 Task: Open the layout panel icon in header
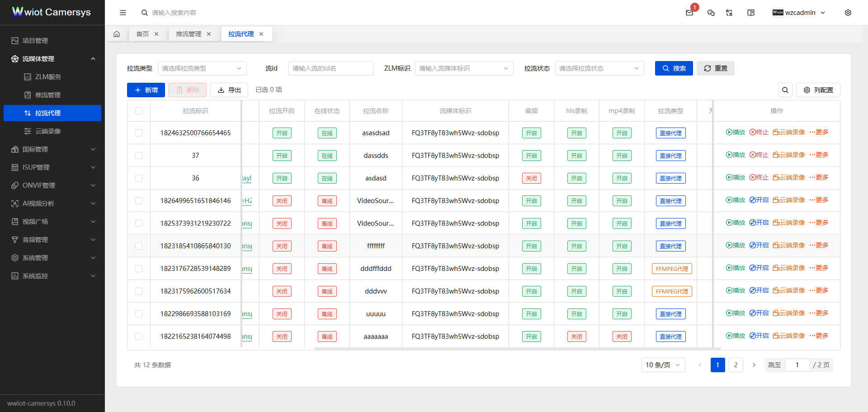pyautogui.click(x=751, y=13)
